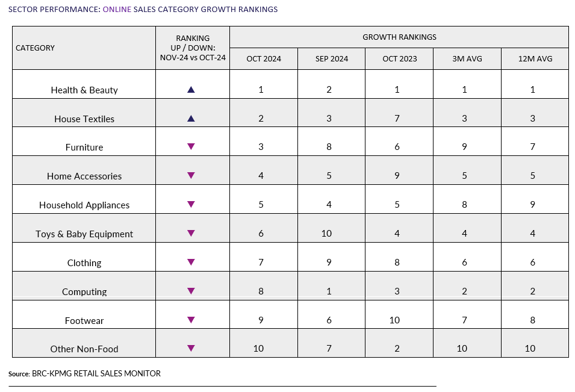Screen dimensions: 575x392
Task: Click the down arrow in Household Appliances row
Action: pos(191,204)
